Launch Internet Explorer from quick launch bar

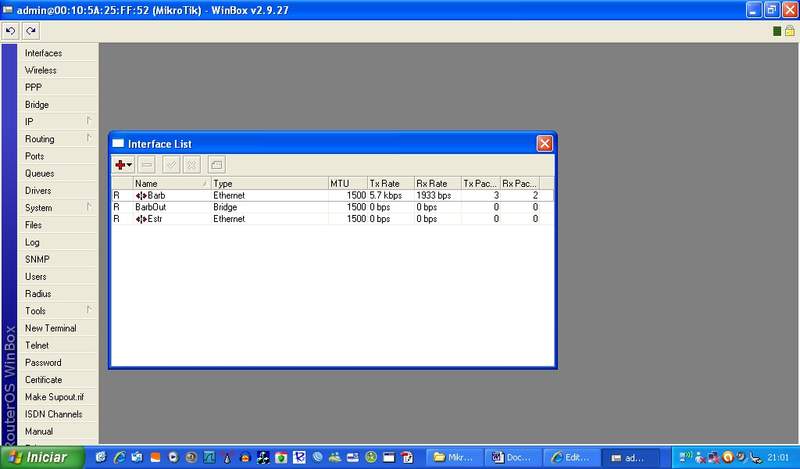119,457
